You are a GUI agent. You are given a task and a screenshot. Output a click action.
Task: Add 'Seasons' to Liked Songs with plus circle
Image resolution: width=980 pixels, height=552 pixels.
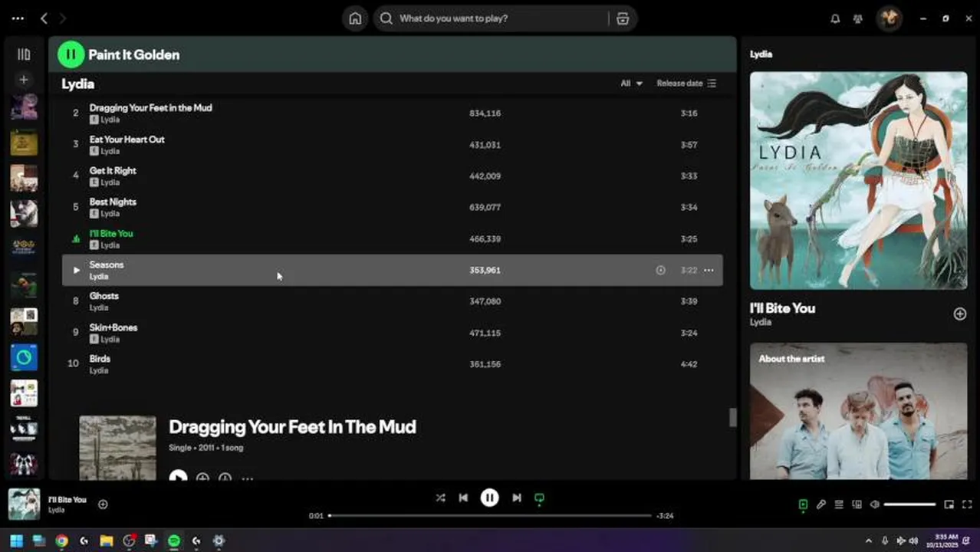[660, 270]
